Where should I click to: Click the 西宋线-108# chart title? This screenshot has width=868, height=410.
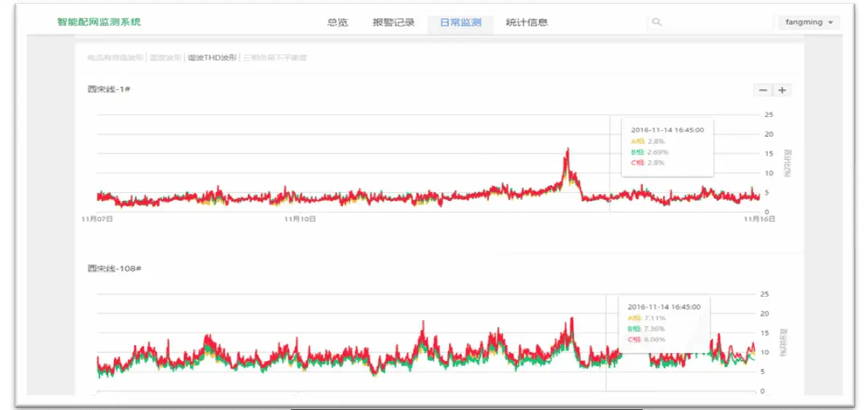114,268
